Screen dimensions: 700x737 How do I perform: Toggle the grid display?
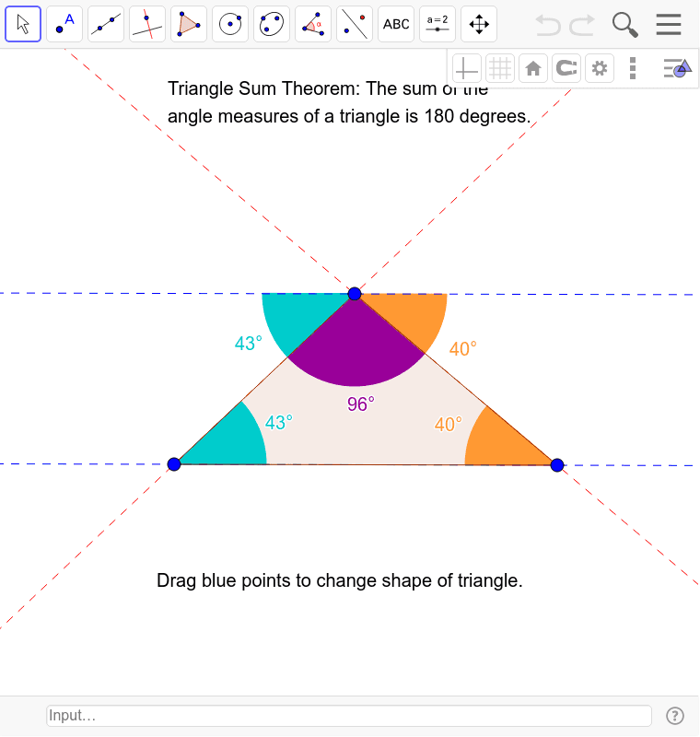point(500,68)
